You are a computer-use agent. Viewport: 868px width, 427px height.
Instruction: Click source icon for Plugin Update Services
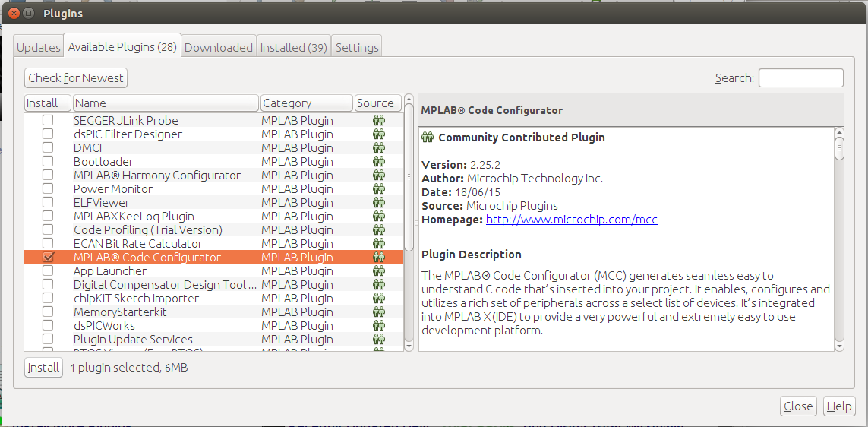pos(379,339)
